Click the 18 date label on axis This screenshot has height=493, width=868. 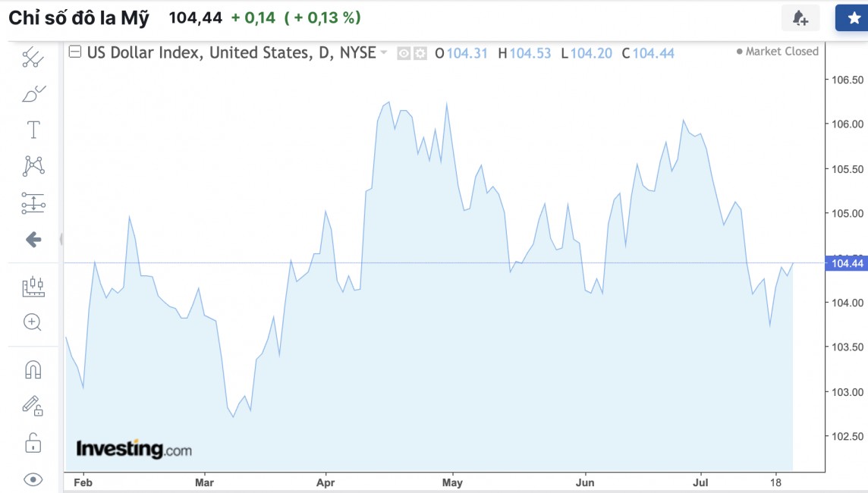pos(776,482)
